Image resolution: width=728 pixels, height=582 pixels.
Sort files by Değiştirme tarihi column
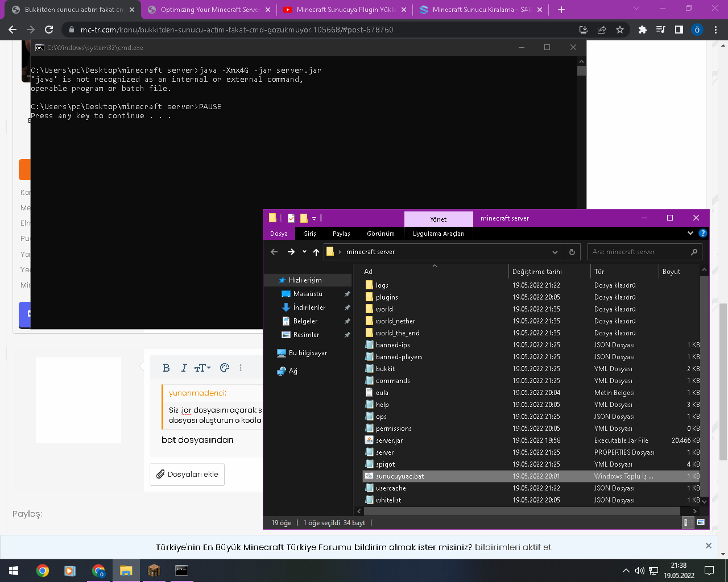click(x=549, y=272)
